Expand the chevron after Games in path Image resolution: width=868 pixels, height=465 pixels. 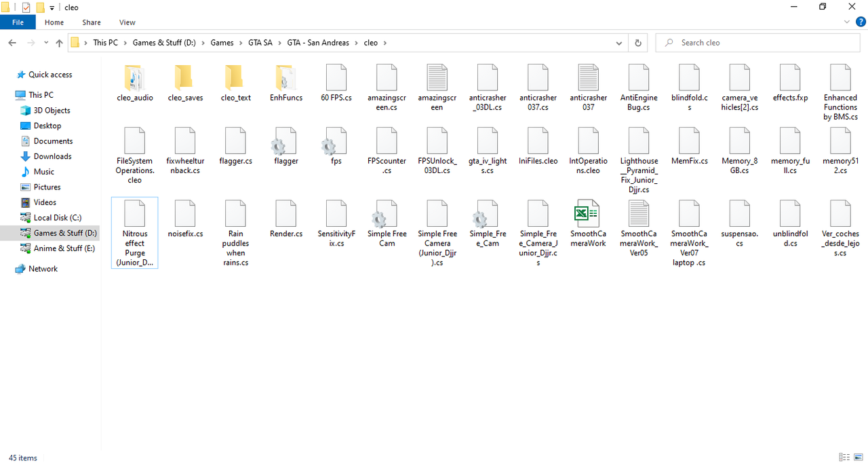click(x=241, y=43)
